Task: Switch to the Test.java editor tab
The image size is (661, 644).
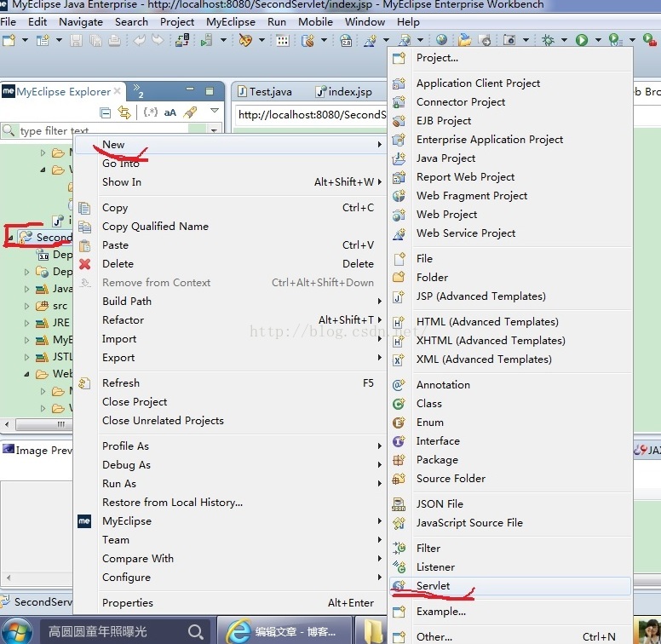Action: pos(265,91)
